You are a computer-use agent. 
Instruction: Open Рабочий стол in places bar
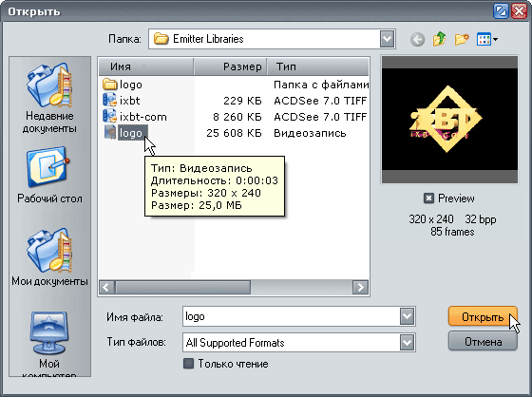click(x=49, y=175)
